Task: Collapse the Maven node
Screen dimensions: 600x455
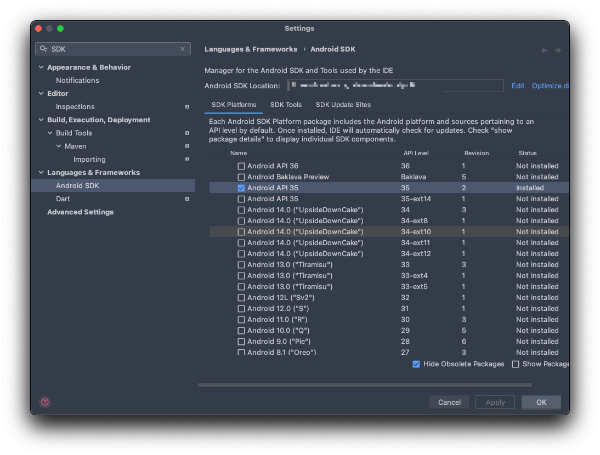Action: [x=59, y=146]
